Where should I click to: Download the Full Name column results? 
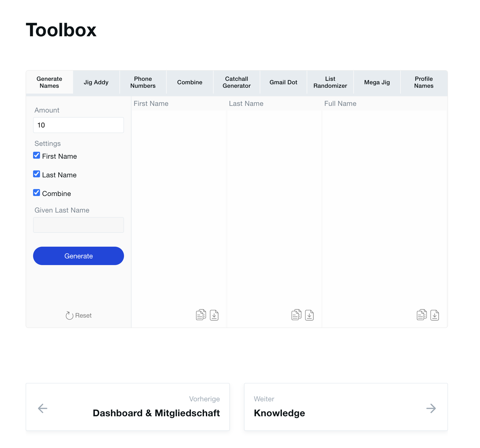coord(434,315)
